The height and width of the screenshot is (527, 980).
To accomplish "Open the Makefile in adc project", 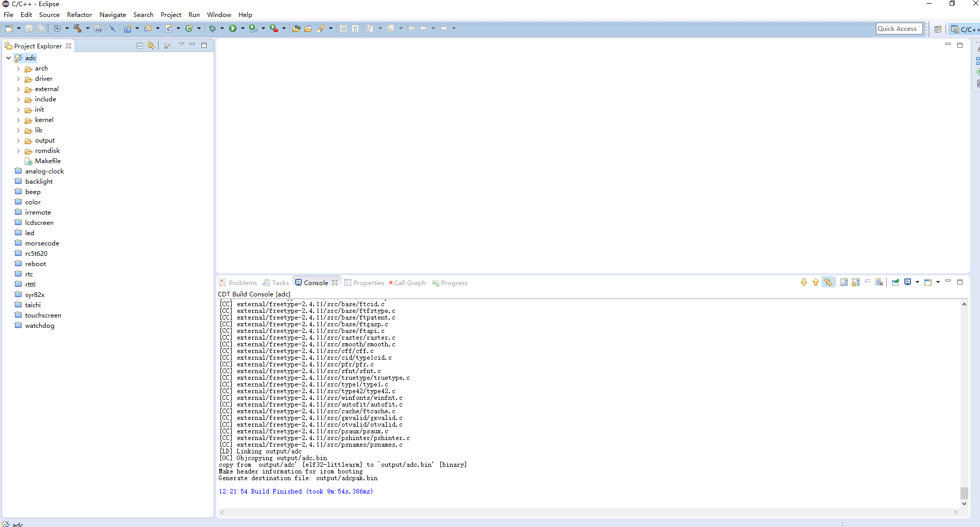I will tap(47, 161).
